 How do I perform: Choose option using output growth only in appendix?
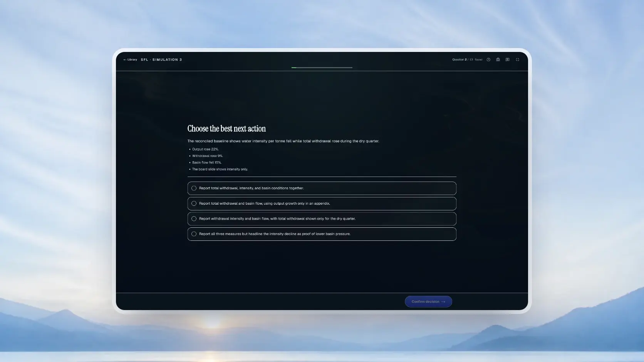coord(322,204)
